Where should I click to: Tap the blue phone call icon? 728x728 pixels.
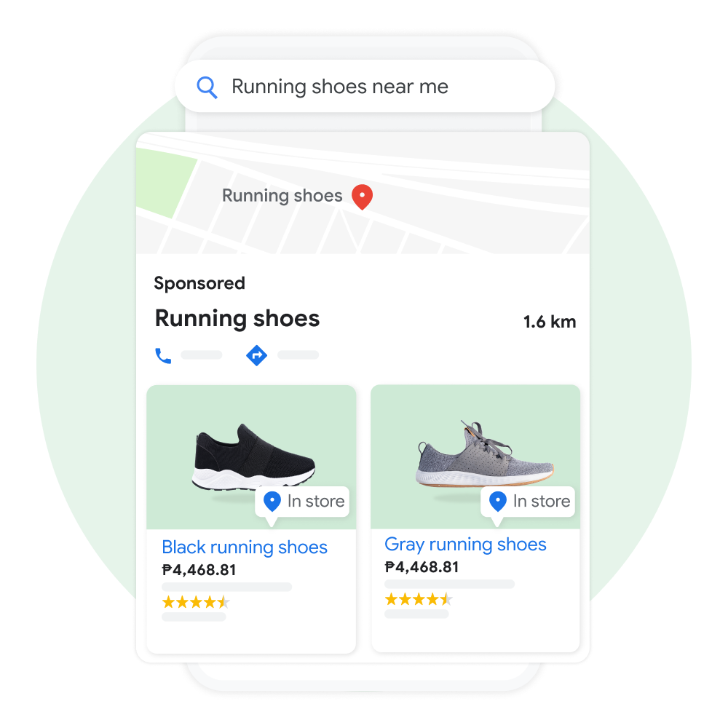(x=163, y=356)
